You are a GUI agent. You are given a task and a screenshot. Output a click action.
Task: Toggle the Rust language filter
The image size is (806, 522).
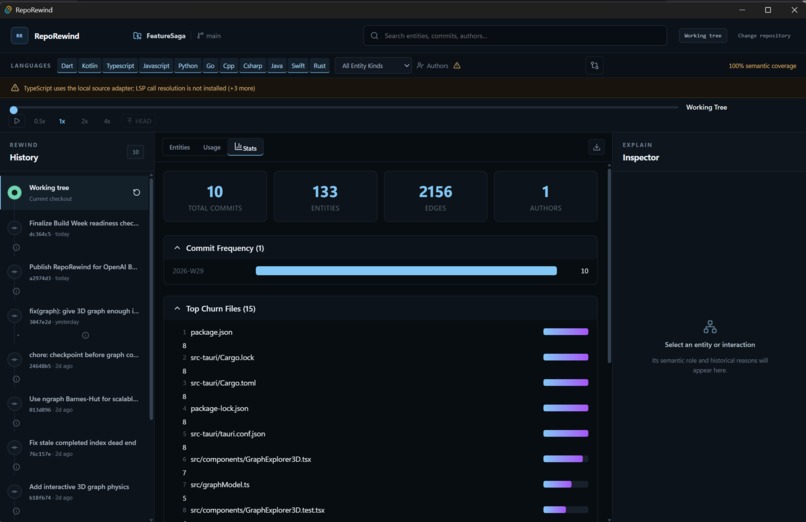point(319,66)
